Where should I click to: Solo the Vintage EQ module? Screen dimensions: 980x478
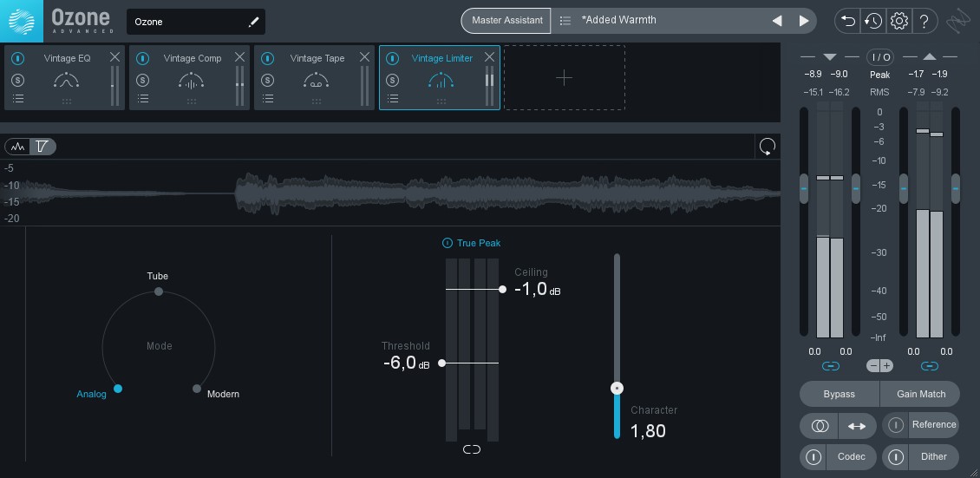[x=18, y=80]
